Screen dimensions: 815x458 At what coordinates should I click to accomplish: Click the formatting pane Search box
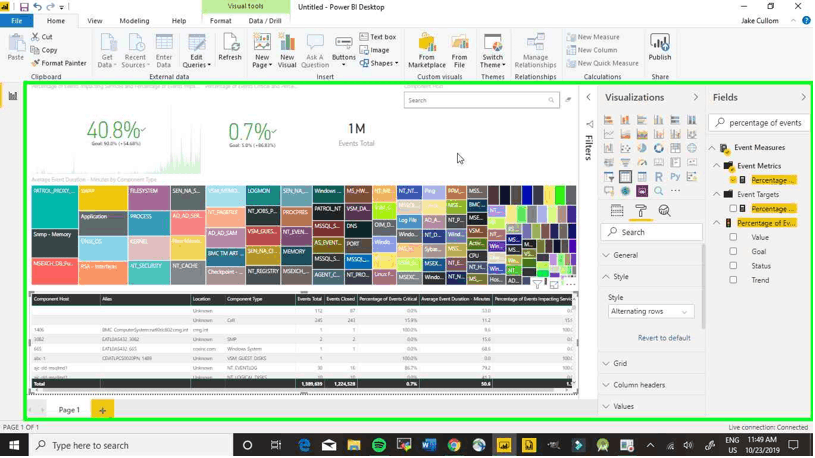click(651, 232)
